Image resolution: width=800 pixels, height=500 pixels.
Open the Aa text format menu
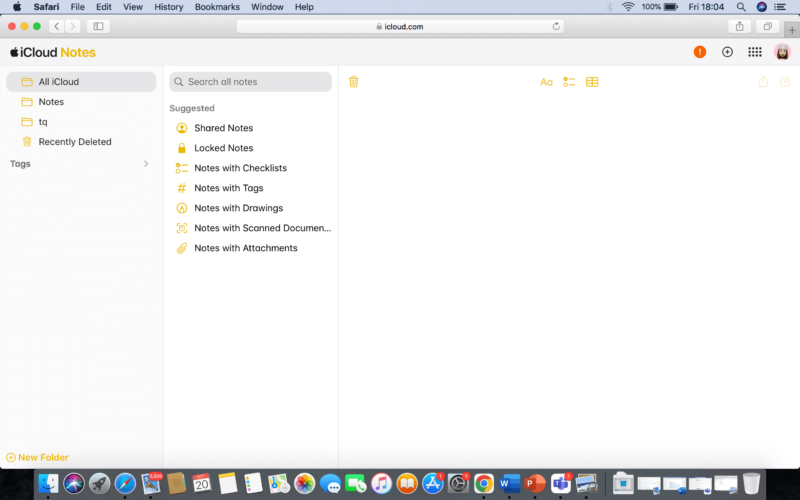[546, 82]
